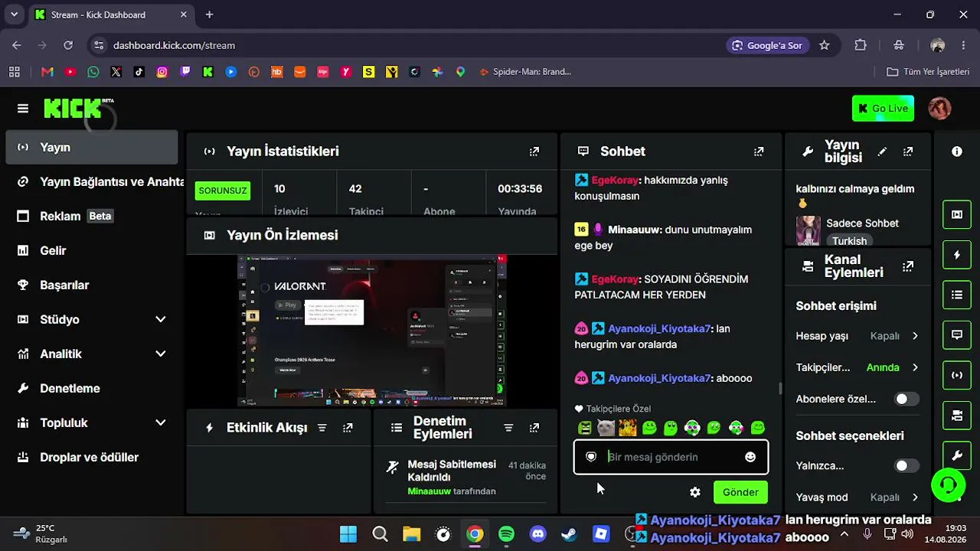Open the Twitch bookmark icon
Image resolution: width=980 pixels, height=551 pixels.
185,72
